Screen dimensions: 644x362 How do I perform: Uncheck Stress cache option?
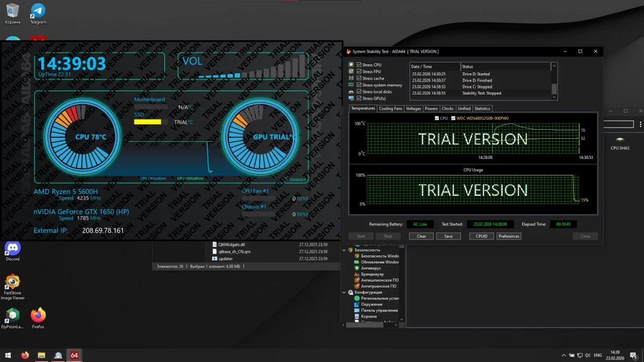point(359,78)
